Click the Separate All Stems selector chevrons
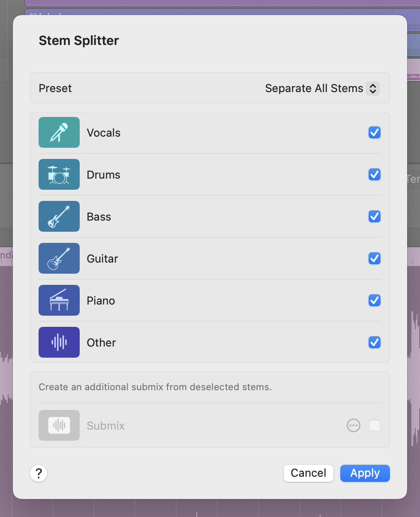This screenshot has height=517, width=420. pyautogui.click(x=373, y=88)
